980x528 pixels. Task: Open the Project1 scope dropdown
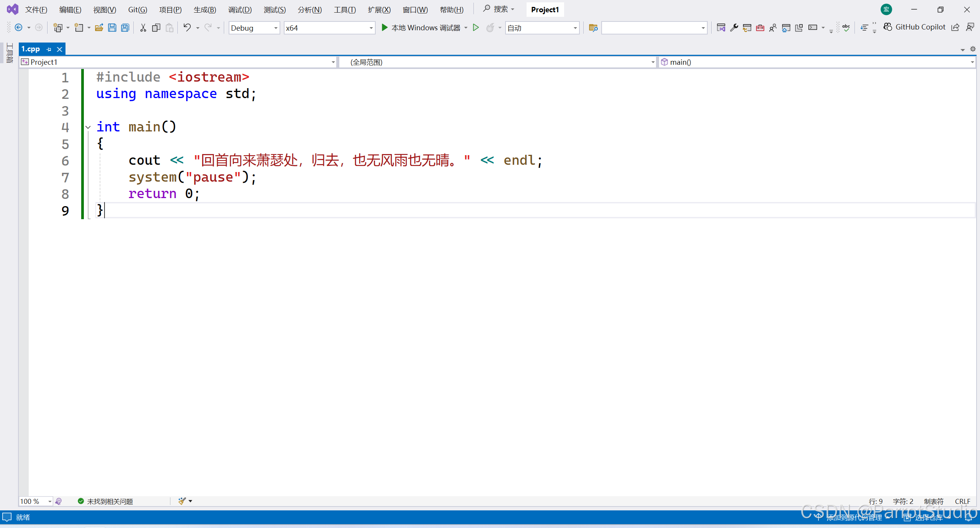178,62
